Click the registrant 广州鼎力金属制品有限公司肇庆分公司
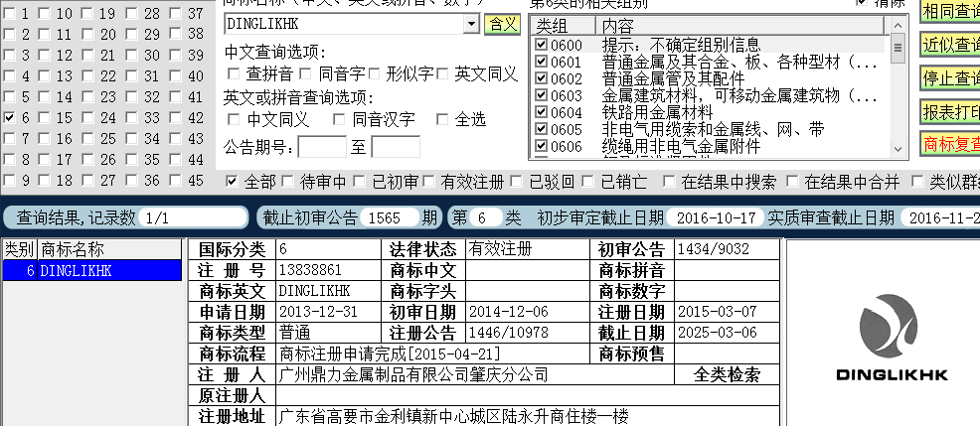This screenshot has height=426, width=980. tap(413, 374)
